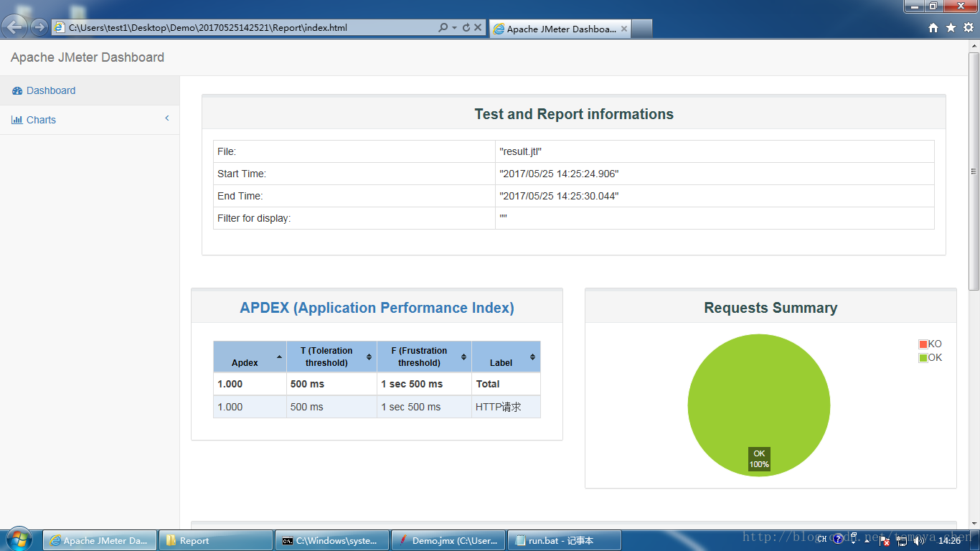Sort by T (Toleration threshold) column
The image size is (980, 551).
(x=331, y=357)
